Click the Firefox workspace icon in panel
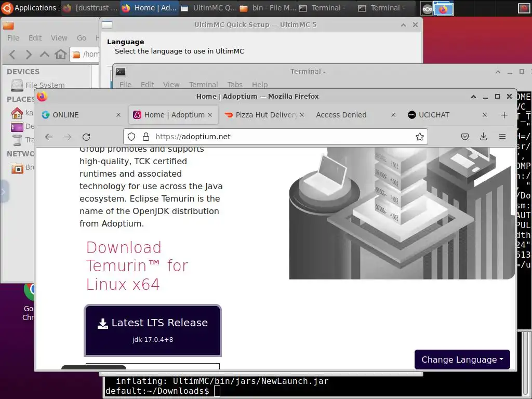Image resolution: width=532 pixels, height=399 pixels. pyautogui.click(x=444, y=9)
